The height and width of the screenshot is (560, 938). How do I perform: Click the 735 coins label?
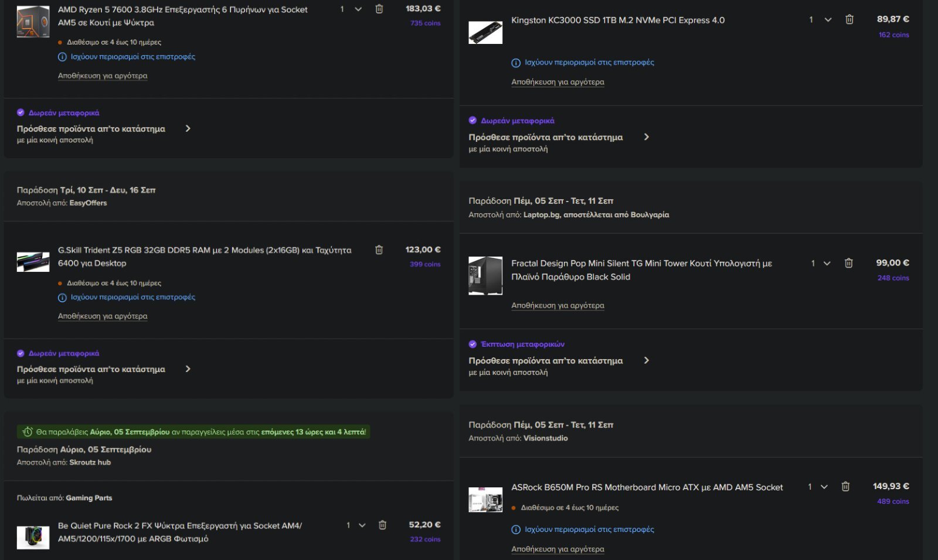pos(425,23)
